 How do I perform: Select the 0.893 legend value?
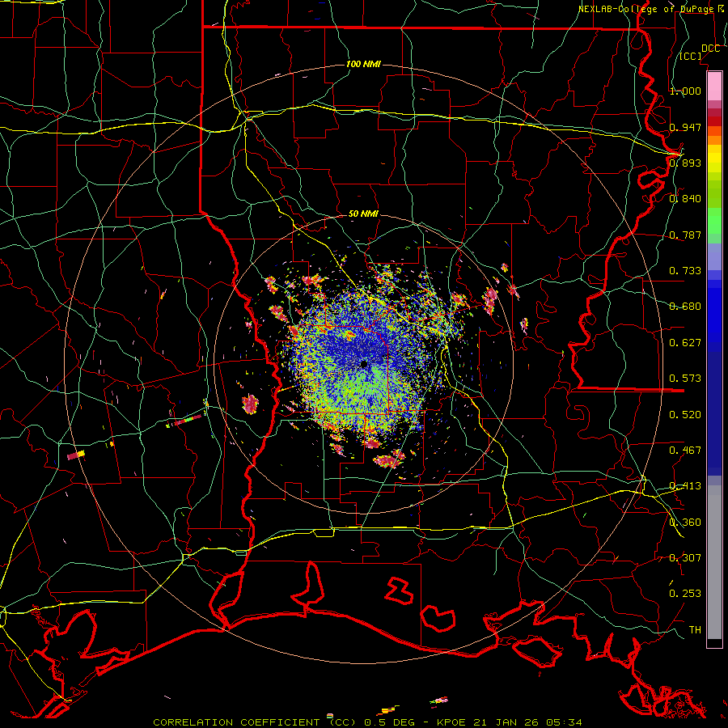click(685, 163)
